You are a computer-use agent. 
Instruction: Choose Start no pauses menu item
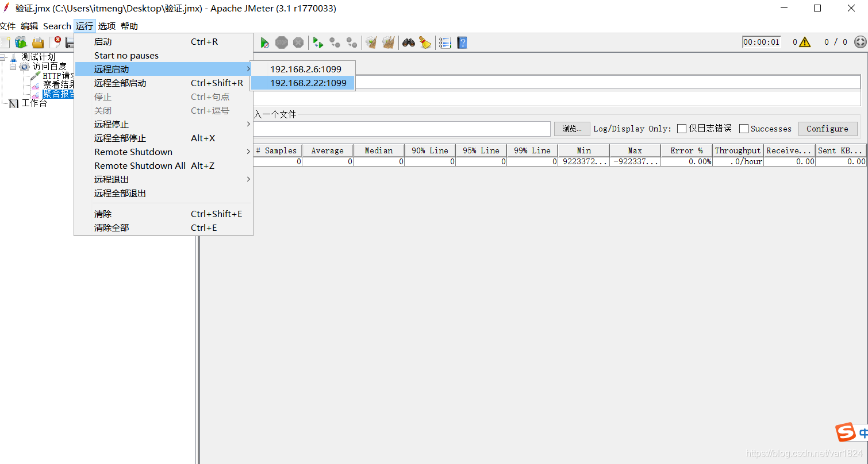tap(164, 55)
